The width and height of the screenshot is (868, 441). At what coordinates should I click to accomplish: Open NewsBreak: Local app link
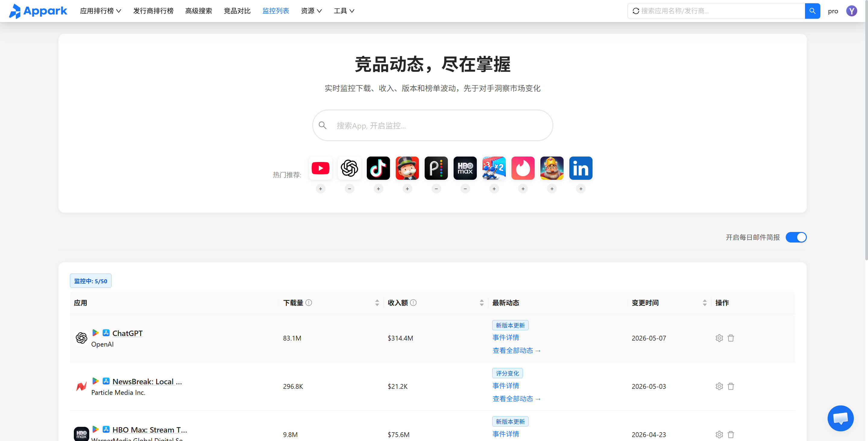pyautogui.click(x=147, y=381)
